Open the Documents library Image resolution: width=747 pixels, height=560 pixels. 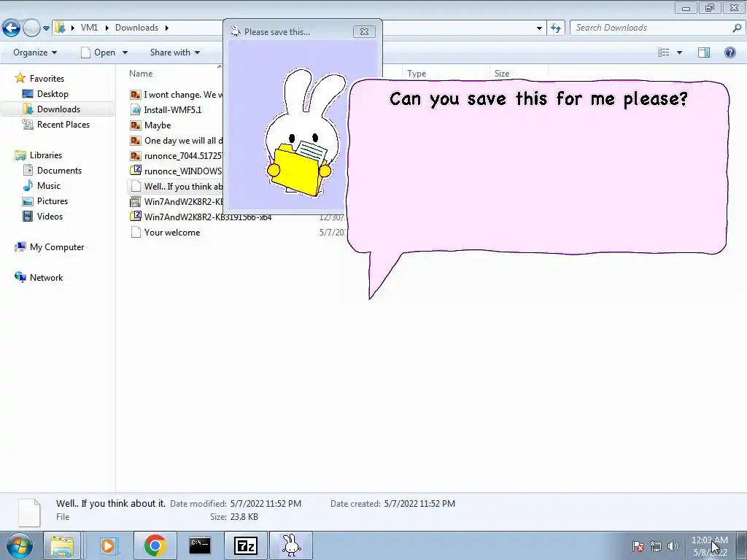59,171
